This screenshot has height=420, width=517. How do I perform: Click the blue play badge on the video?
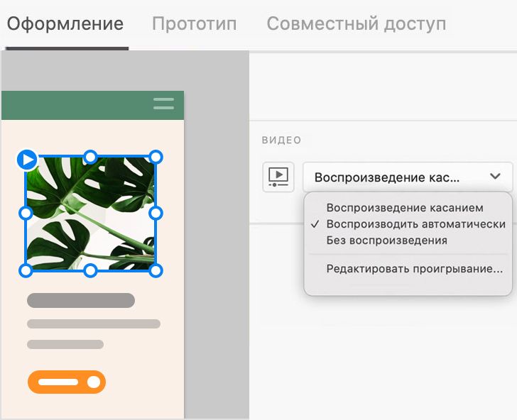[x=28, y=160]
